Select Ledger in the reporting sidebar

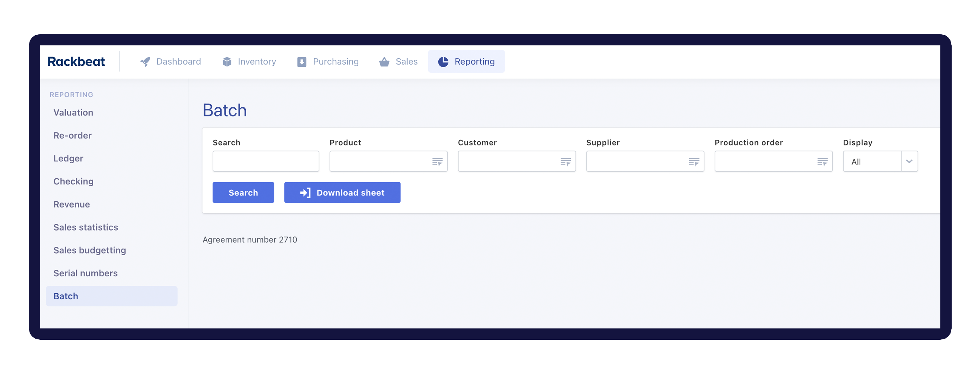pyautogui.click(x=68, y=158)
